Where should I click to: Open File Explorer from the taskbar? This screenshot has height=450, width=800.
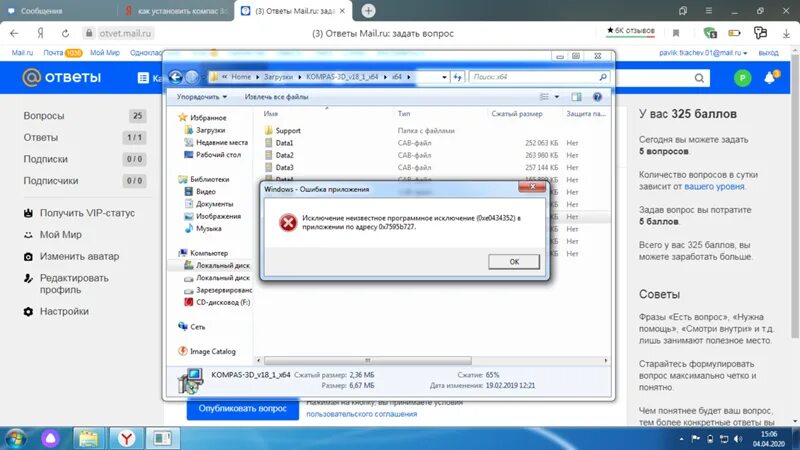[88, 438]
